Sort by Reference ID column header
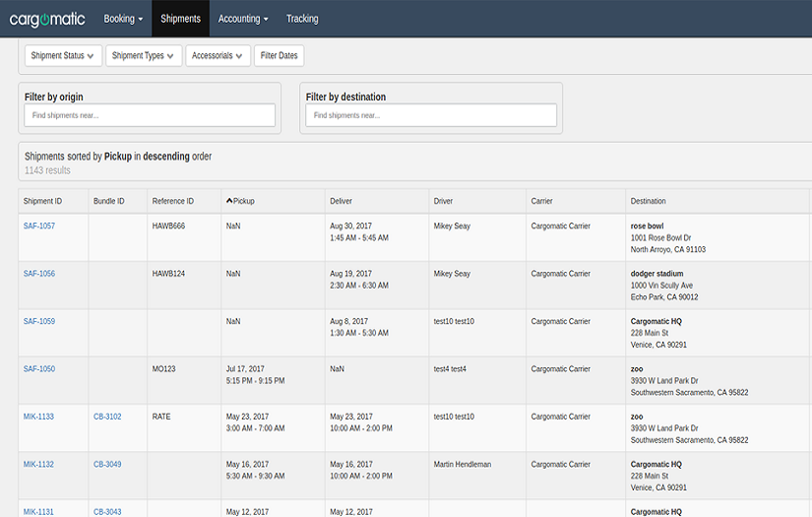This screenshot has width=812, height=517. pos(173,201)
